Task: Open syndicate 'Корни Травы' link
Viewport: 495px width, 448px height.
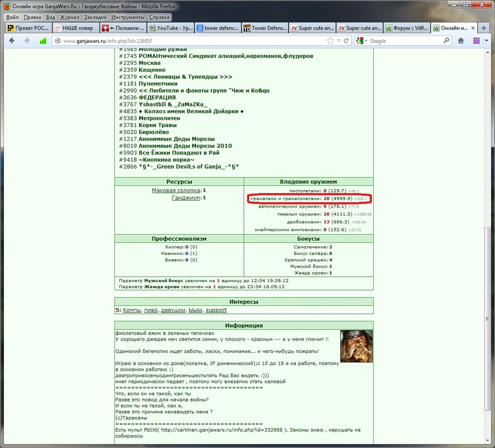Action: click(x=158, y=125)
